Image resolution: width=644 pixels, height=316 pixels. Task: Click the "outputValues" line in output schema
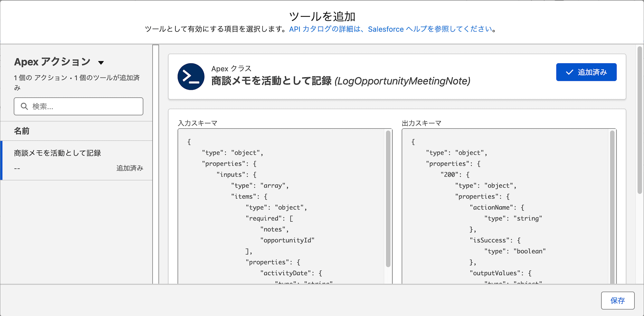(x=500, y=273)
